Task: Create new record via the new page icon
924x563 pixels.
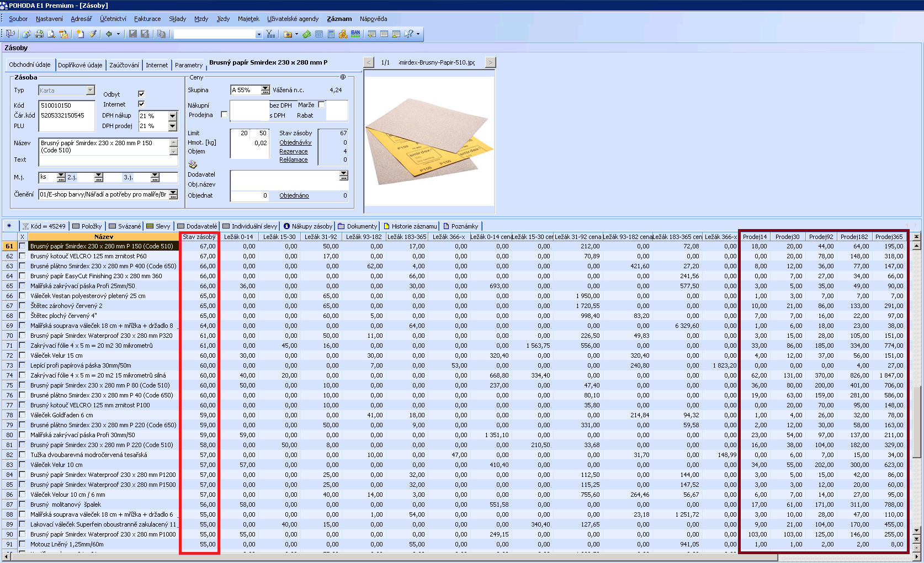Action: point(81,34)
